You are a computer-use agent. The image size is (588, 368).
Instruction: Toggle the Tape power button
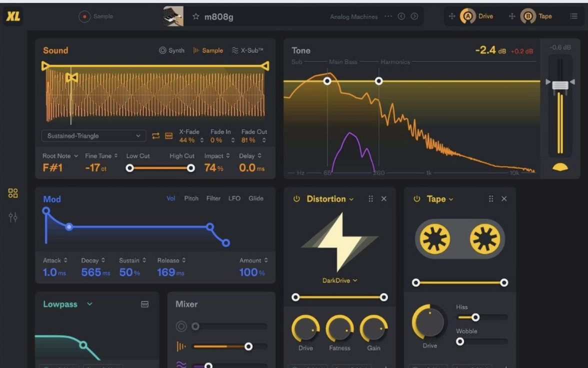[x=416, y=199]
